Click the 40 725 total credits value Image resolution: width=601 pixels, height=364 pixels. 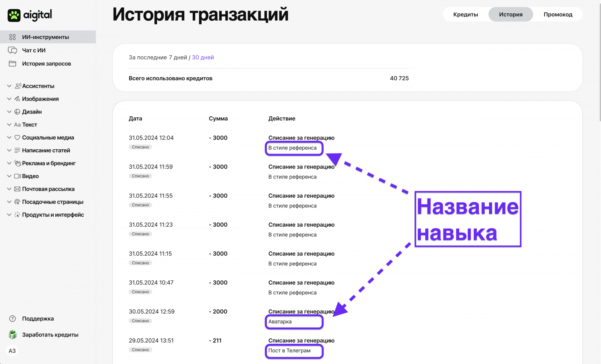click(x=399, y=78)
